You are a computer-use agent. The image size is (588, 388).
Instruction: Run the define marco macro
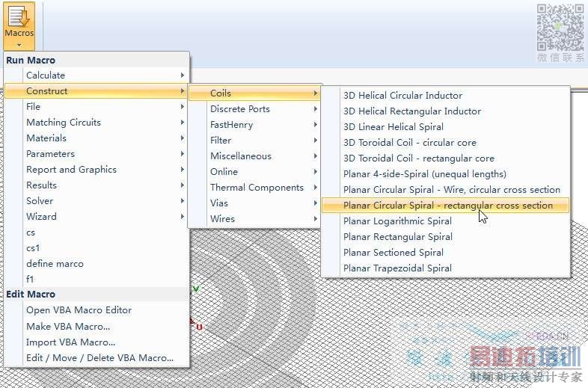(97, 265)
